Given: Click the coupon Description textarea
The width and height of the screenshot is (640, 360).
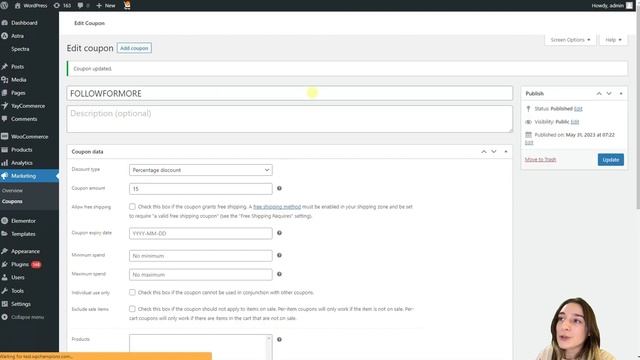Looking at the screenshot, I should tap(289, 119).
